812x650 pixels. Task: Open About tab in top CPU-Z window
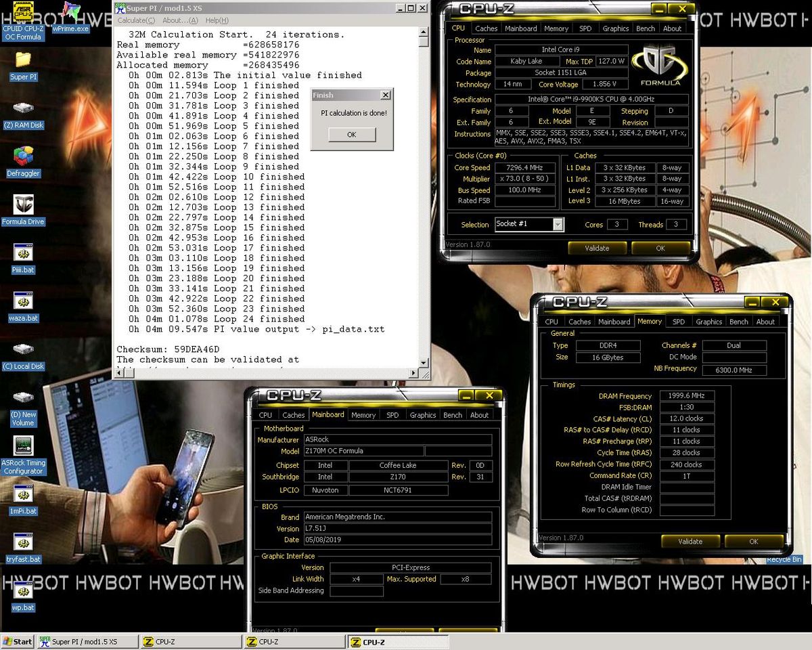click(672, 28)
